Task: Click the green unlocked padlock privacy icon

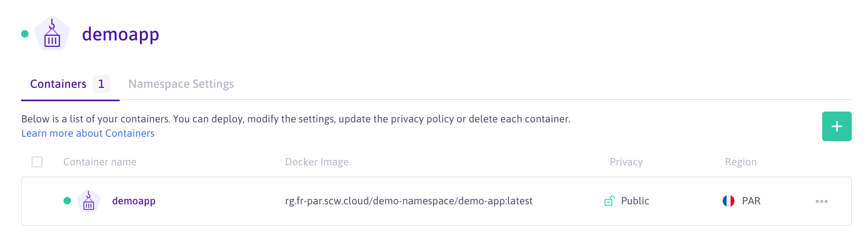Action: click(x=609, y=201)
